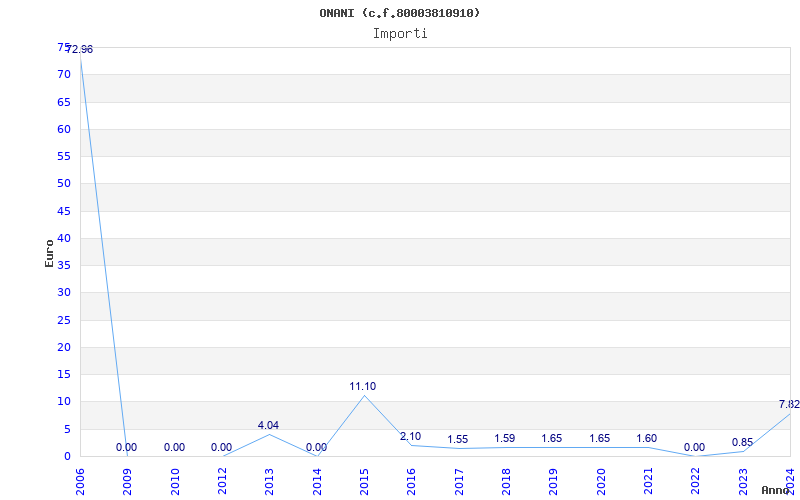
Task: Select year 2014 on the x-axis
Action: (x=316, y=482)
